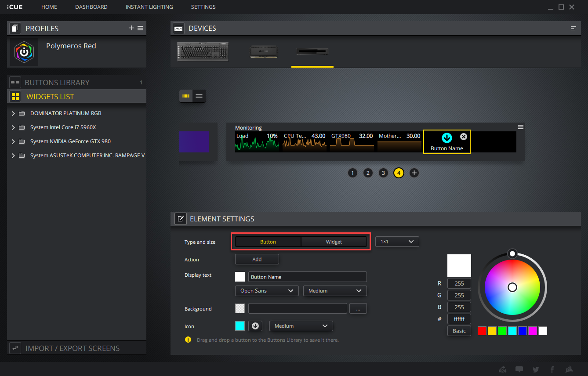588x376 pixels.
Task: Select the keyboard device thumbnail
Action: (203, 51)
